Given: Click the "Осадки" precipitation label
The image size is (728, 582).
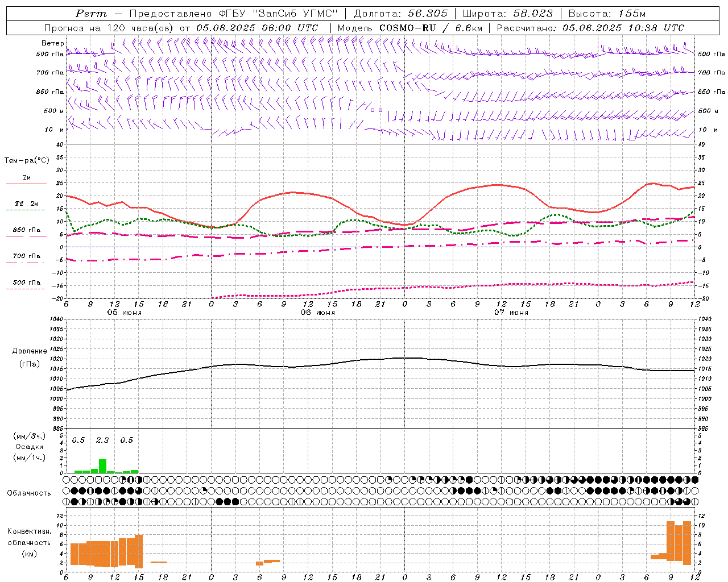Looking at the screenshot, I should click(x=29, y=447).
